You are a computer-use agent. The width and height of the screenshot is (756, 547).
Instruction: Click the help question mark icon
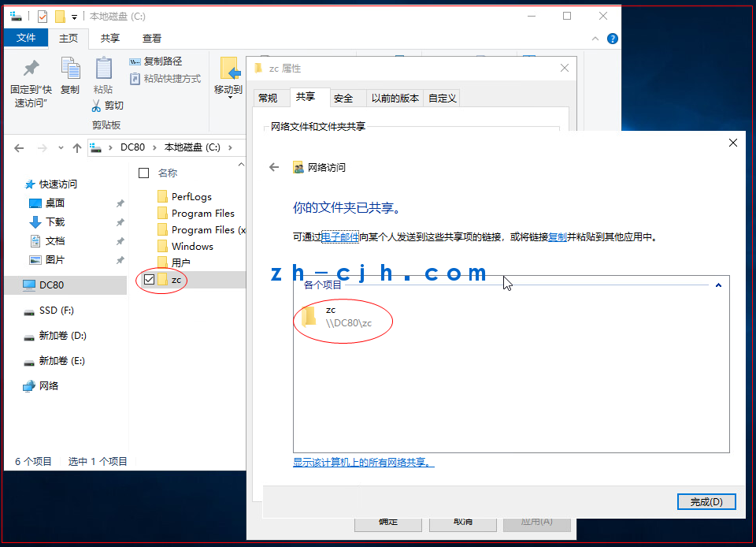coord(613,39)
